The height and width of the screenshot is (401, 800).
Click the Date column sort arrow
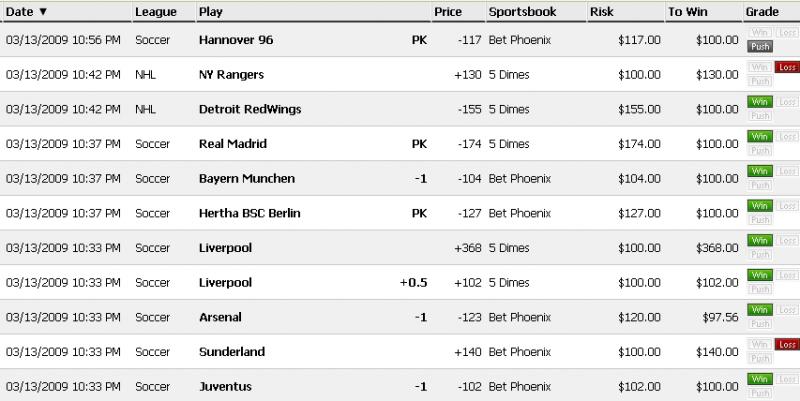pyautogui.click(x=42, y=11)
